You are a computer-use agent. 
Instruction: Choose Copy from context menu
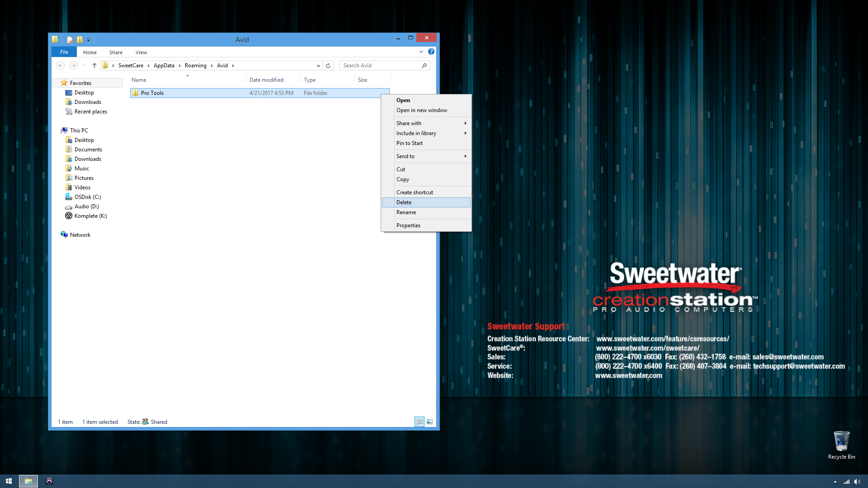[x=426, y=179]
